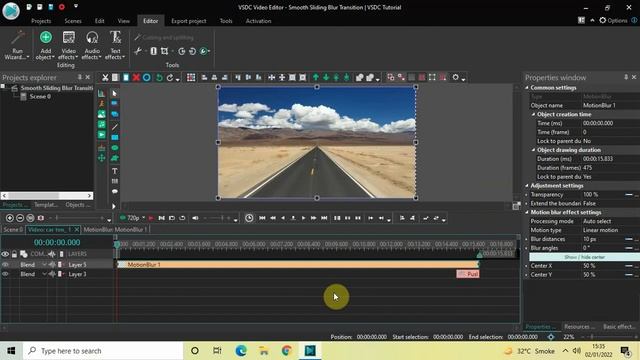The height and width of the screenshot is (360, 640).
Task: Toggle visibility of Layer 5
Action: [5, 265]
